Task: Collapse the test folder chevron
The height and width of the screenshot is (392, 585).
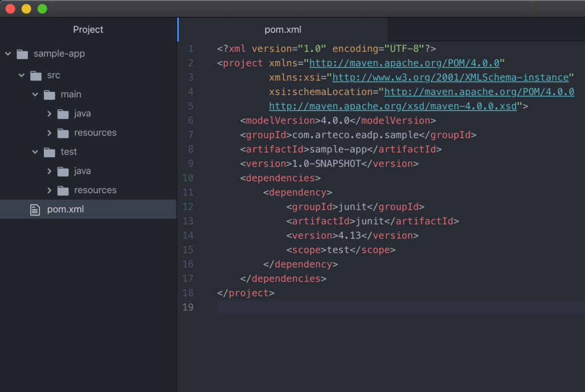Action: [x=35, y=152]
